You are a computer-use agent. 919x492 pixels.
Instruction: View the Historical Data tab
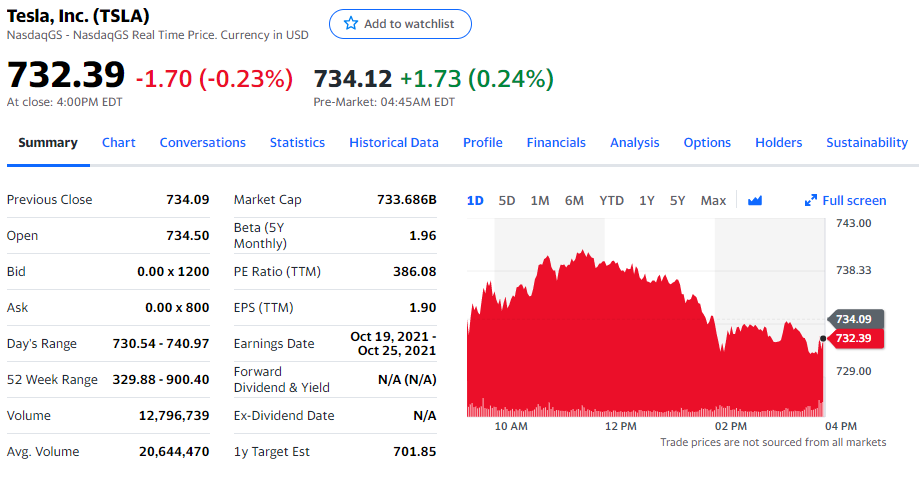(x=394, y=142)
